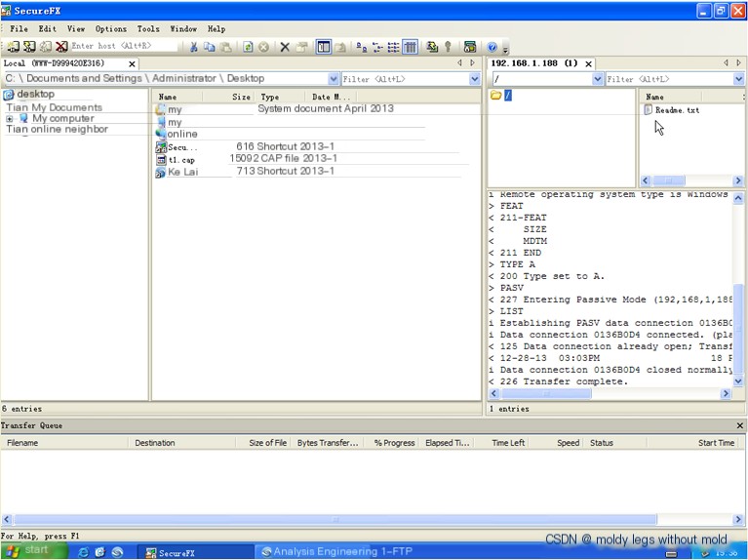Viewport: 748px width, 560px height.
Task: Open the toolbar options overflow arrow
Action: coord(506,49)
